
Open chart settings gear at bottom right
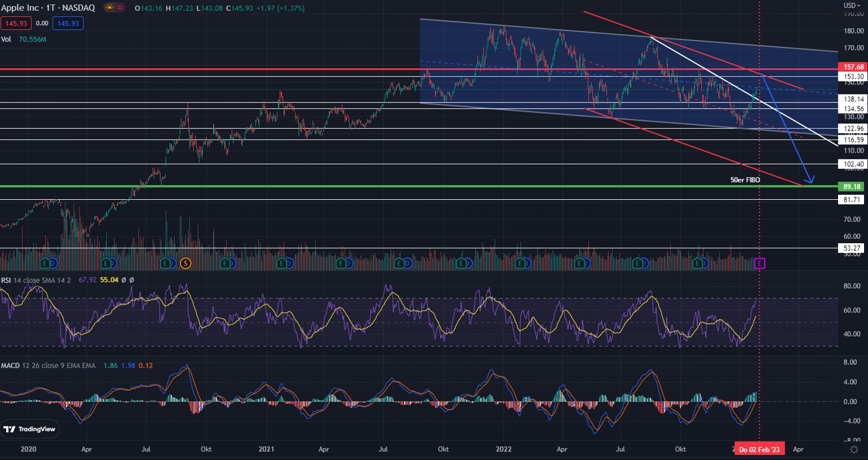pos(854,449)
